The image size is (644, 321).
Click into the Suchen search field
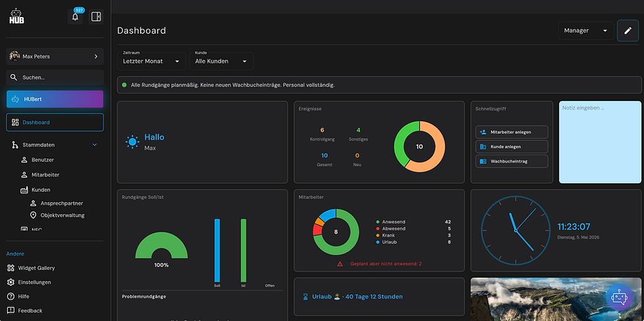click(x=55, y=77)
